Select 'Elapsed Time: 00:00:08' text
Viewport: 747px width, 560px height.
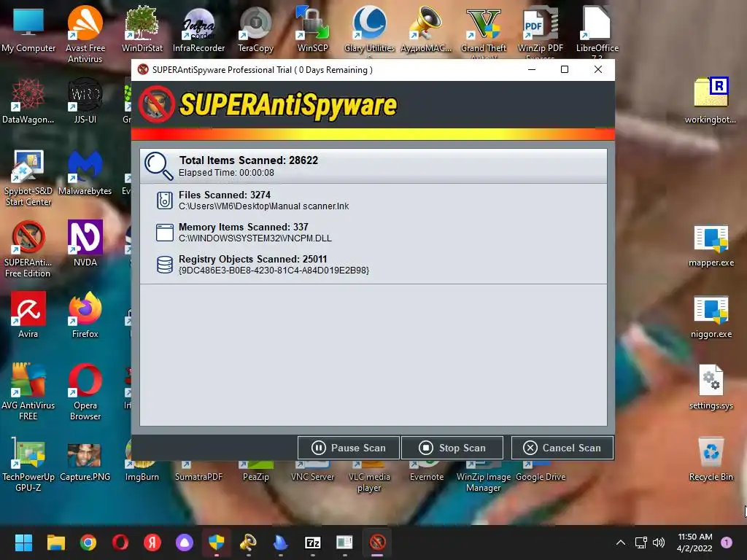click(x=226, y=173)
